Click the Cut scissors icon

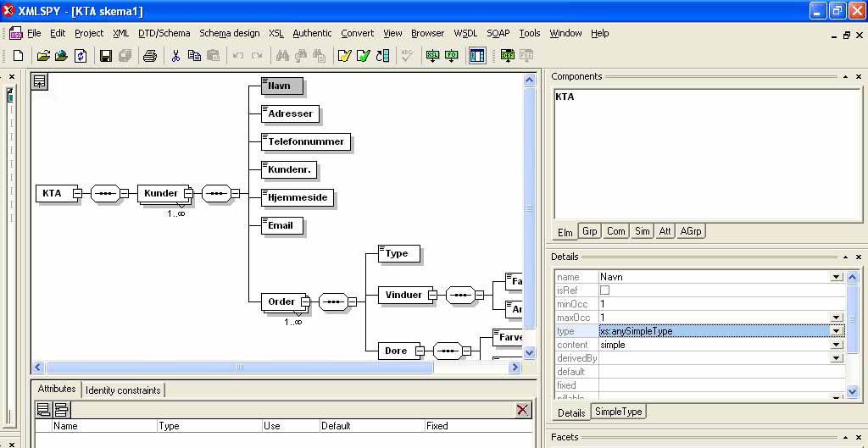coord(175,56)
